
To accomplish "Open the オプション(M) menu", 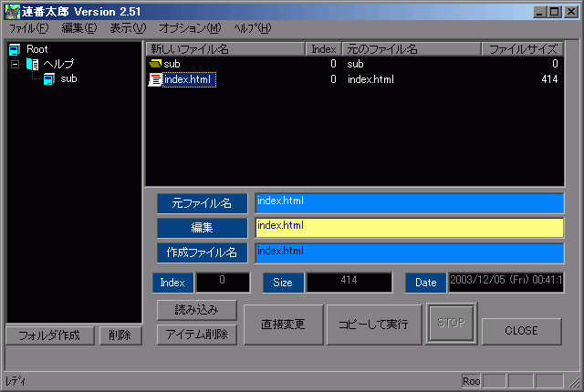I will pos(190,28).
